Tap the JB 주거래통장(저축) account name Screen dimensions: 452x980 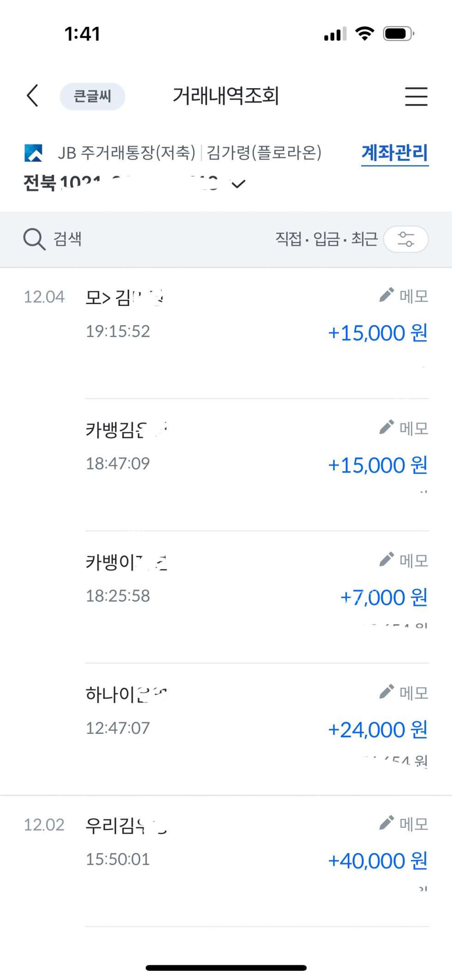[126, 153]
